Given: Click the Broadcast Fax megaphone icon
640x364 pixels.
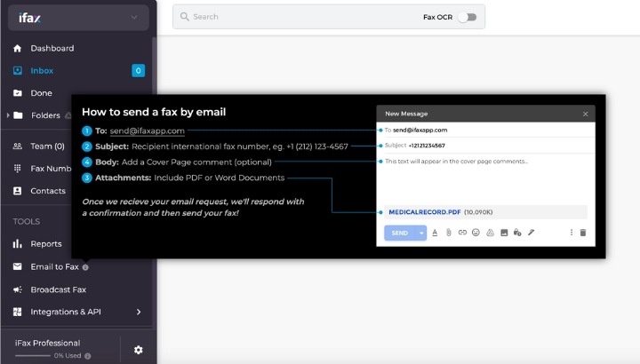Looking at the screenshot, I should tap(17, 289).
